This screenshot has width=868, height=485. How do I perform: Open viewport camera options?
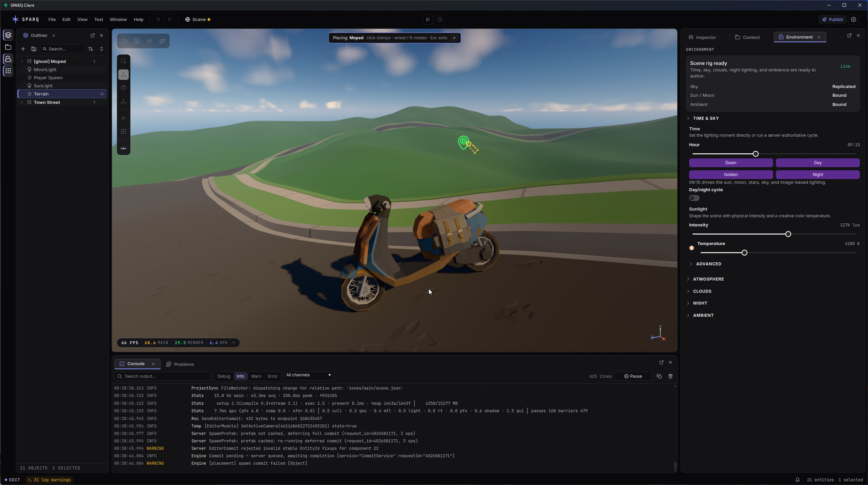[x=124, y=41]
